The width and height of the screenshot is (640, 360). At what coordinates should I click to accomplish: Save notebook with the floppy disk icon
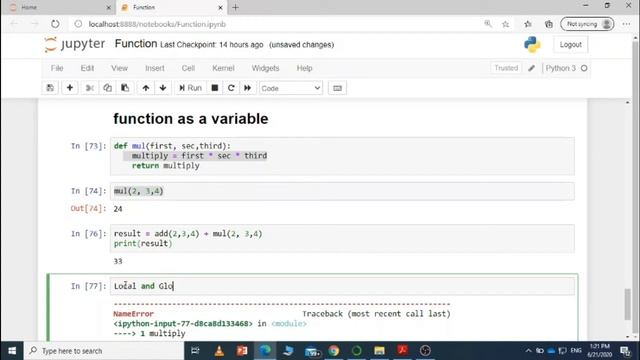click(x=50, y=88)
